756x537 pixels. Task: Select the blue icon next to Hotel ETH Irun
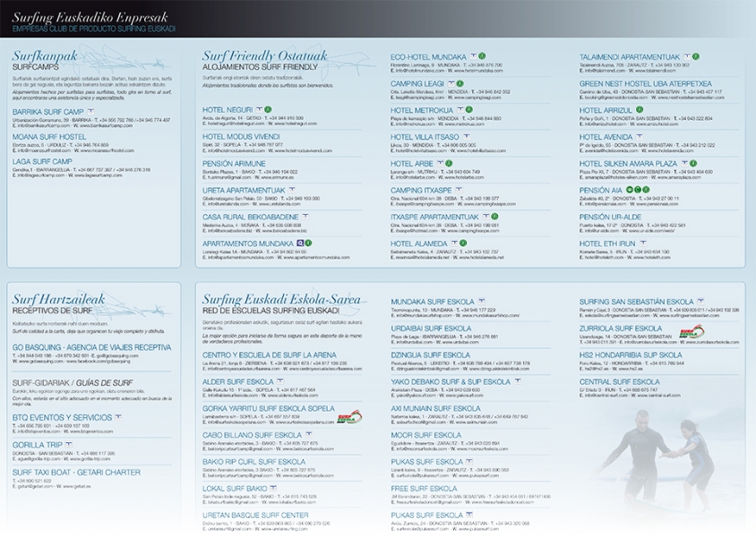pos(642,243)
